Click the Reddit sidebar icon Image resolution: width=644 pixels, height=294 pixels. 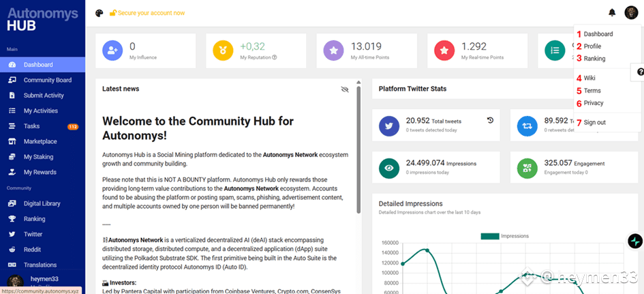(12, 250)
